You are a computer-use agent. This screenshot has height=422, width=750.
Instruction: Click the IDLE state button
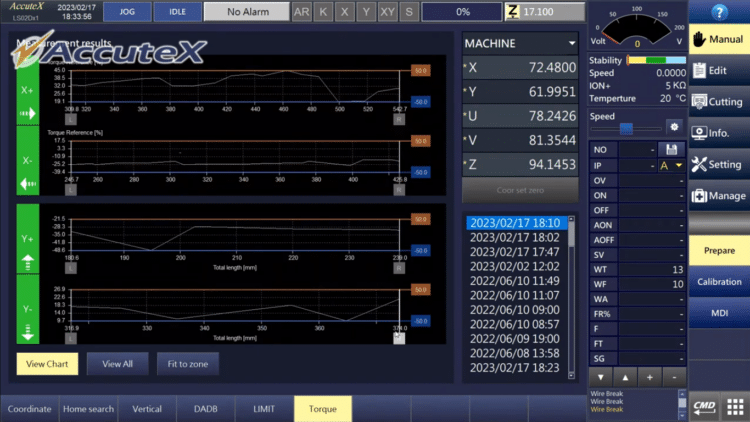pos(177,12)
